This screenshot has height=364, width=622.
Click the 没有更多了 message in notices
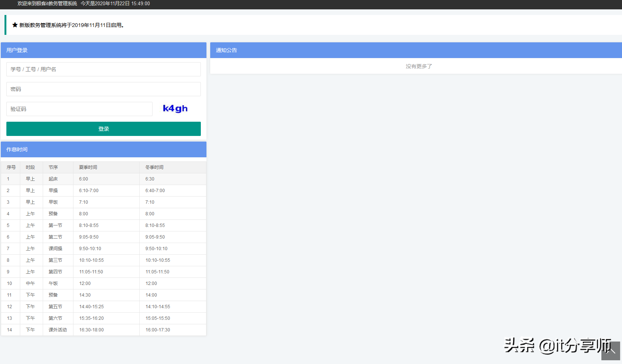click(419, 66)
